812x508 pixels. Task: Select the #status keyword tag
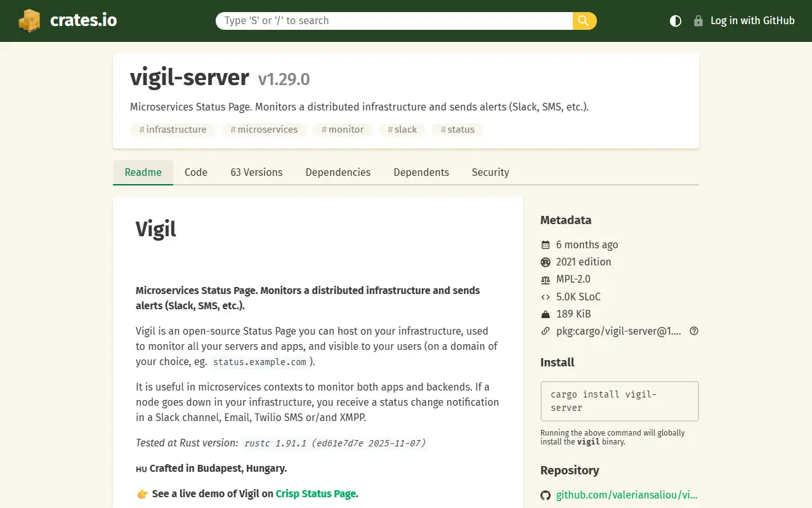(457, 130)
